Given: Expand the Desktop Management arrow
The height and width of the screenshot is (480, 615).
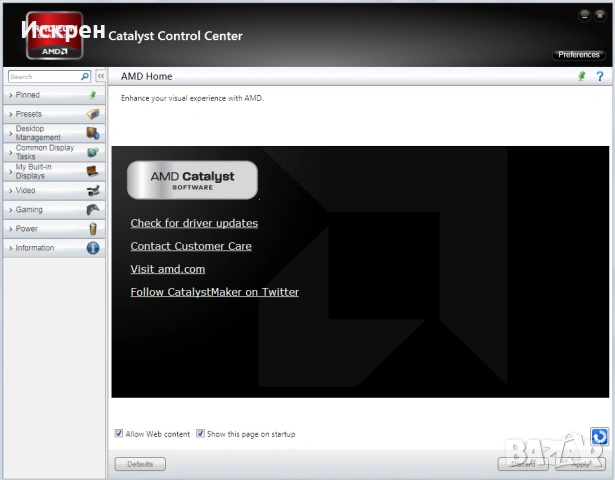Looking at the screenshot, I should 11,133.
